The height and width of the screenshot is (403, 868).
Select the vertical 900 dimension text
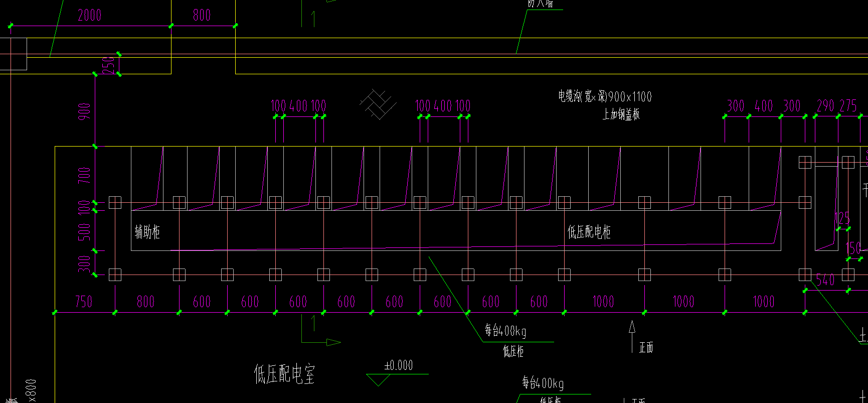pyautogui.click(x=85, y=111)
